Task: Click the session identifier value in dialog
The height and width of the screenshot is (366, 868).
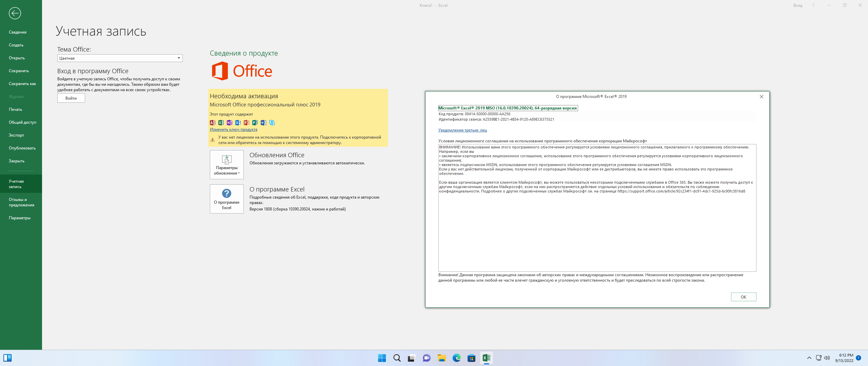Action: (518, 119)
